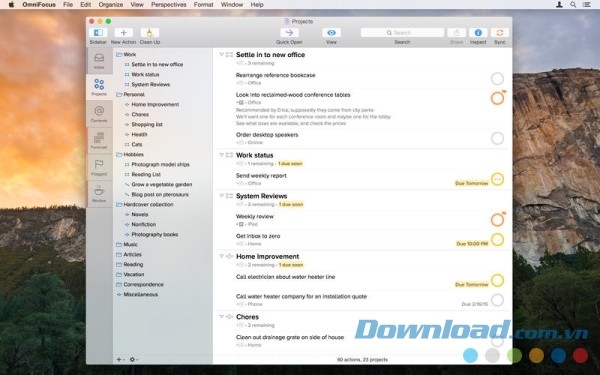Open the View eye options
Screen dimensions: 600x375
click(x=331, y=33)
